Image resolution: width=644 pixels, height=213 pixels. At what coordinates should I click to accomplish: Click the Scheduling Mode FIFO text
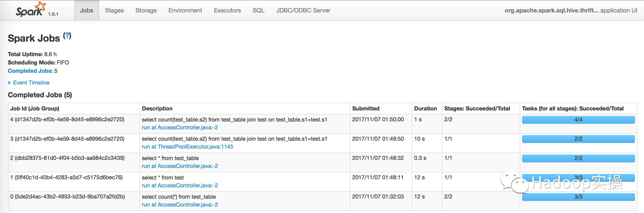(x=38, y=62)
